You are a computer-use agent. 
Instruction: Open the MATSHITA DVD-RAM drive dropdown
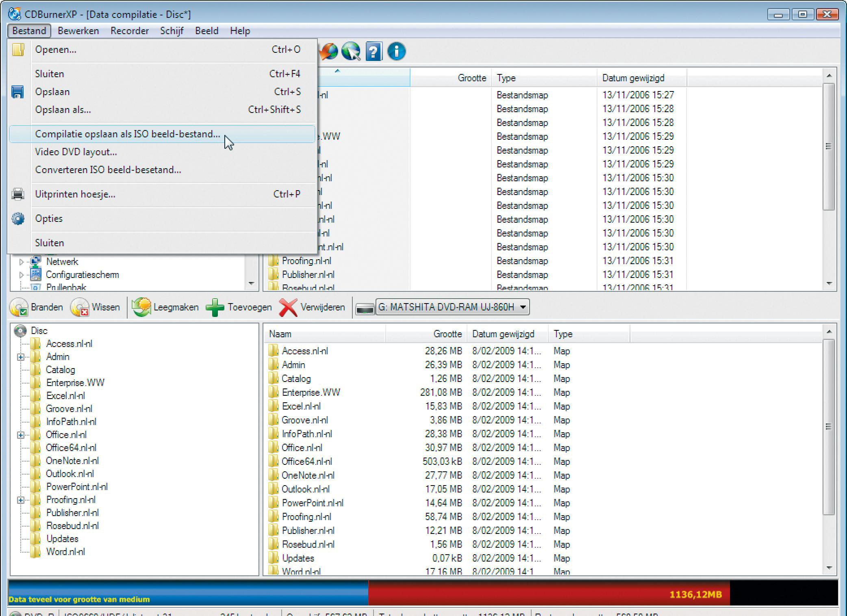523,307
